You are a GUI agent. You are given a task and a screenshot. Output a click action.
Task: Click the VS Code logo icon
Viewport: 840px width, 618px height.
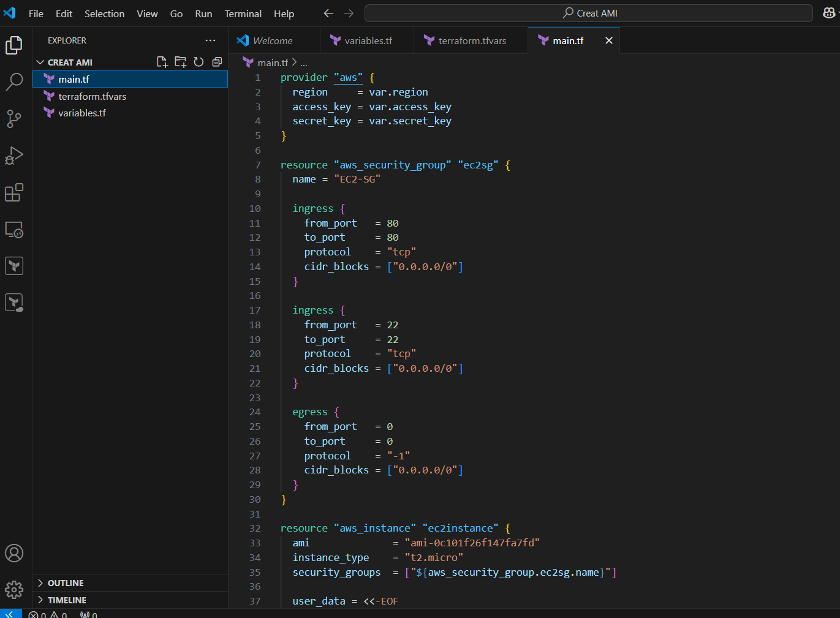(10, 13)
